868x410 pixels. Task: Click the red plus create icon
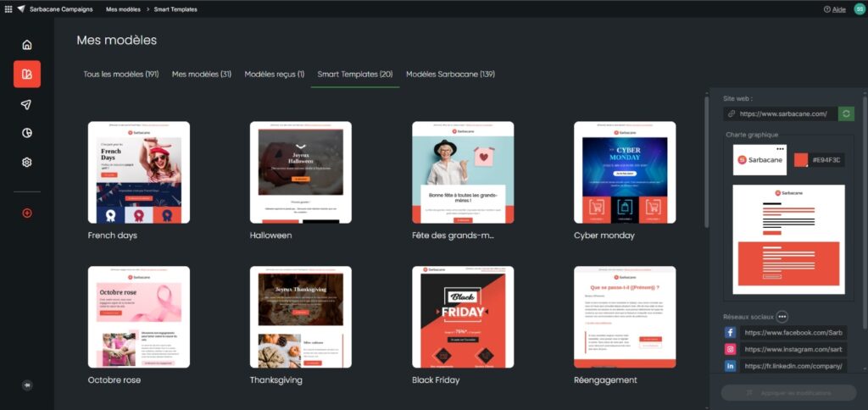26,213
